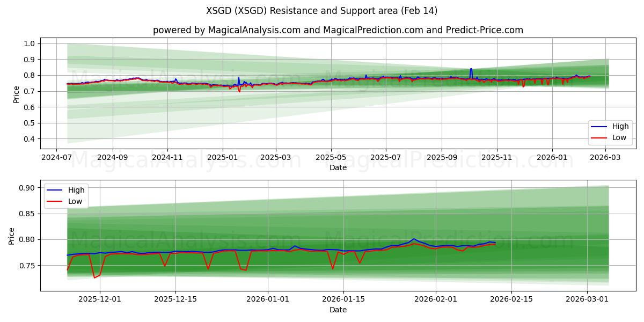This screenshot has height=322, width=644.
Task: Click the bottom chart x-axis label '2026-02-01'
Action: 435,299
